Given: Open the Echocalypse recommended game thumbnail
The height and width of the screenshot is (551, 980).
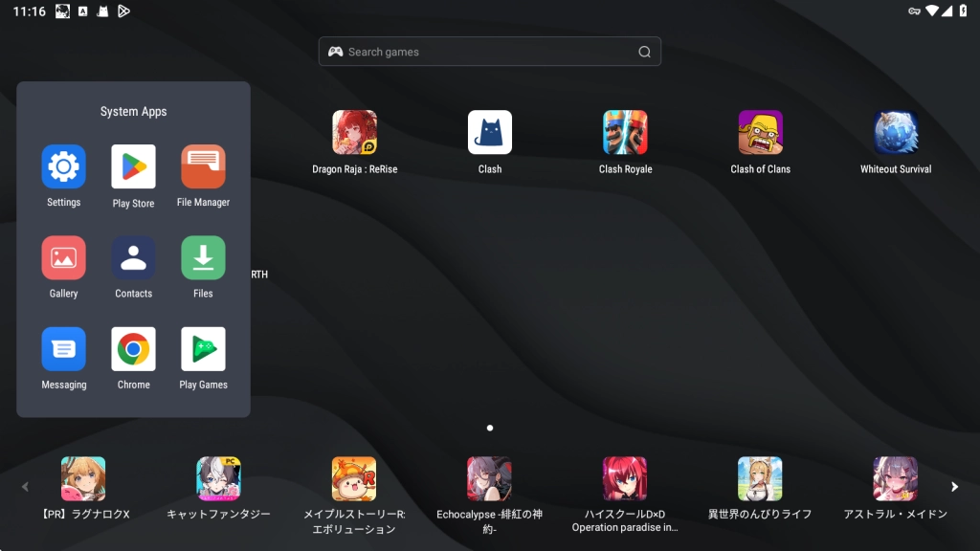Looking at the screenshot, I should [489, 478].
